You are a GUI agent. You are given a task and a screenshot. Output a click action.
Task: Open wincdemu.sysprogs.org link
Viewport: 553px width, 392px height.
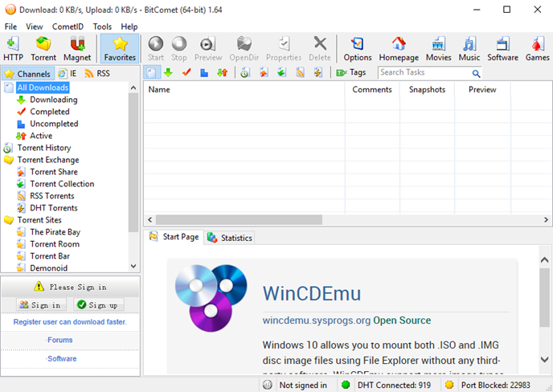click(317, 321)
